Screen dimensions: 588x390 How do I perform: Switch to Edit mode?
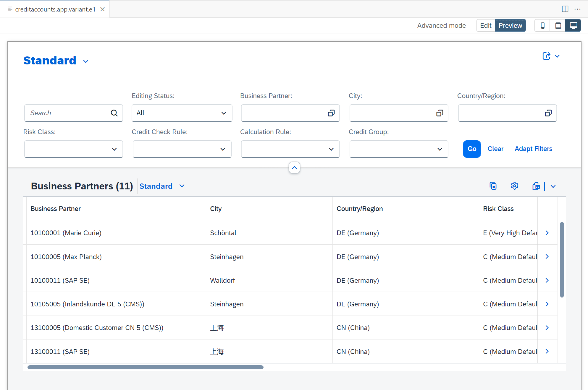[486, 25]
